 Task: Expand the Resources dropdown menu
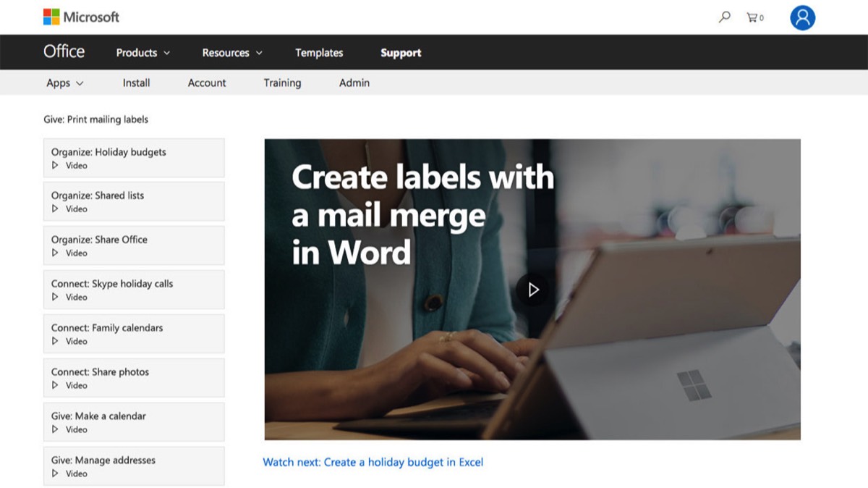tap(232, 53)
